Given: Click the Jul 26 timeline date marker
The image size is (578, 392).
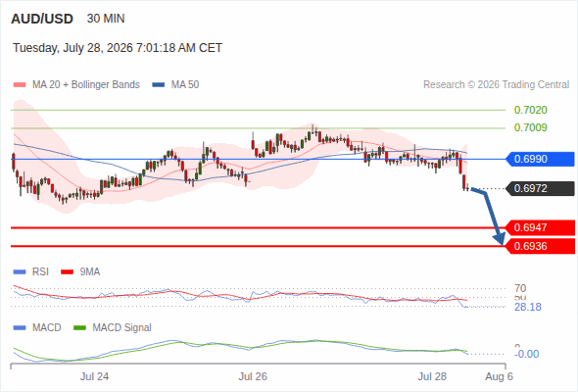Looking at the screenshot, I should 253,376.
